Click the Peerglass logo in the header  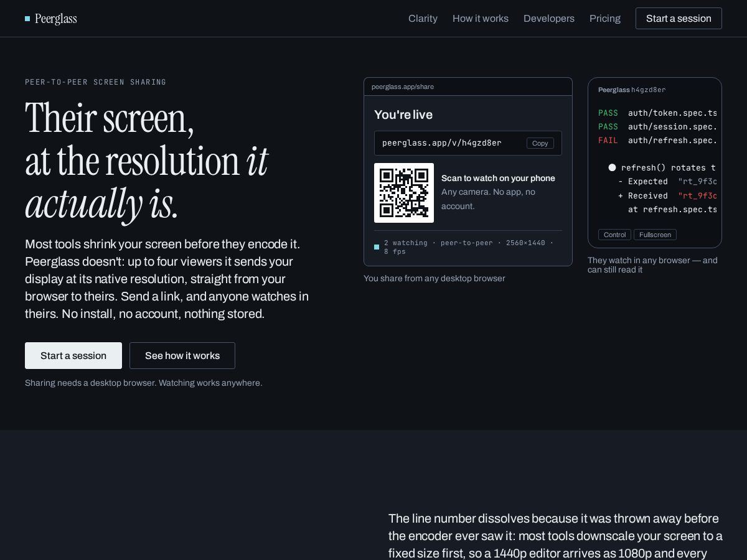click(x=51, y=19)
